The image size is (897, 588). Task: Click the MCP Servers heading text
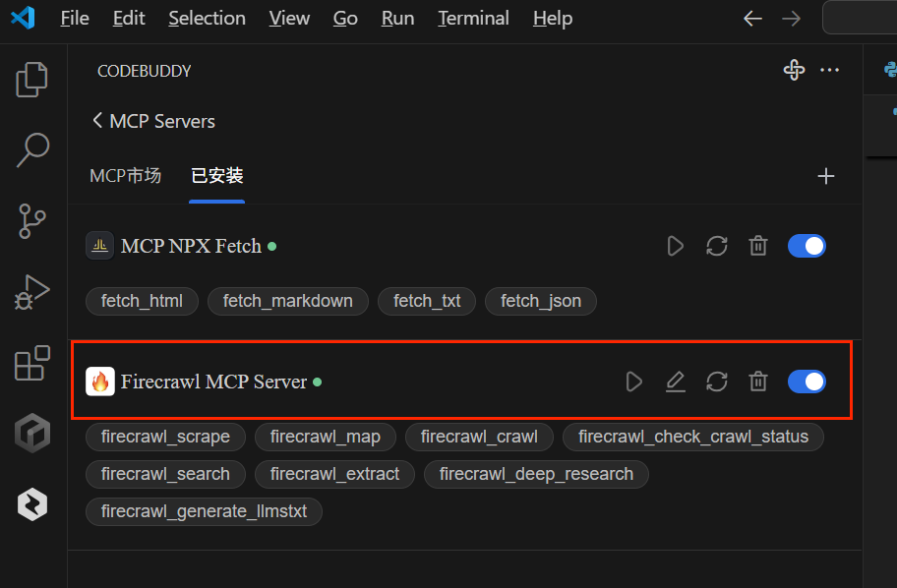pyautogui.click(x=162, y=121)
